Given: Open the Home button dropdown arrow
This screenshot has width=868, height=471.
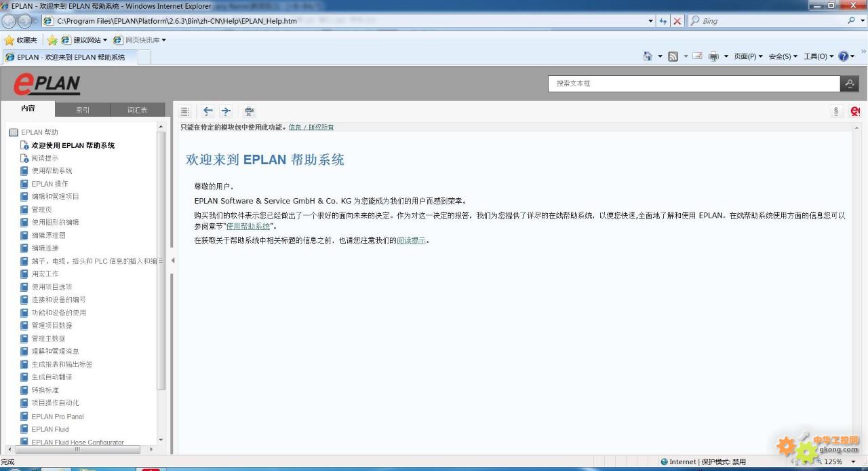Looking at the screenshot, I should pyautogui.click(x=660, y=56).
